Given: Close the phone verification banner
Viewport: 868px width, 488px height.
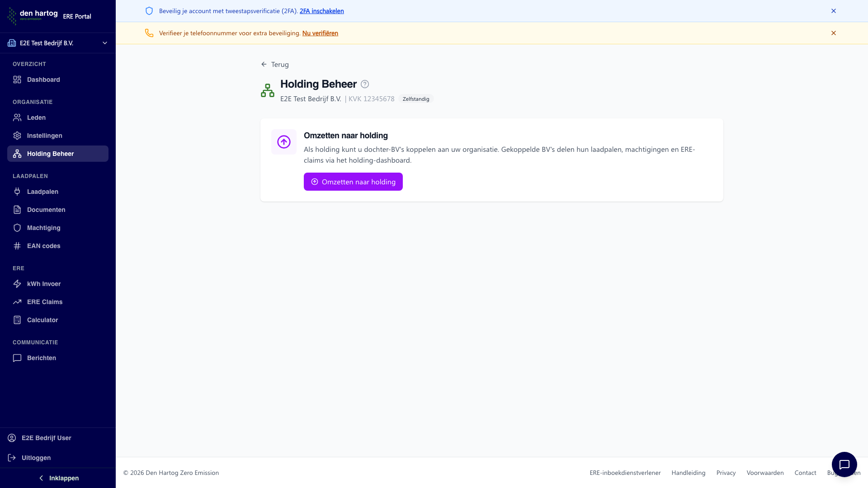Looking at the screenshot, I should (833, 33).
